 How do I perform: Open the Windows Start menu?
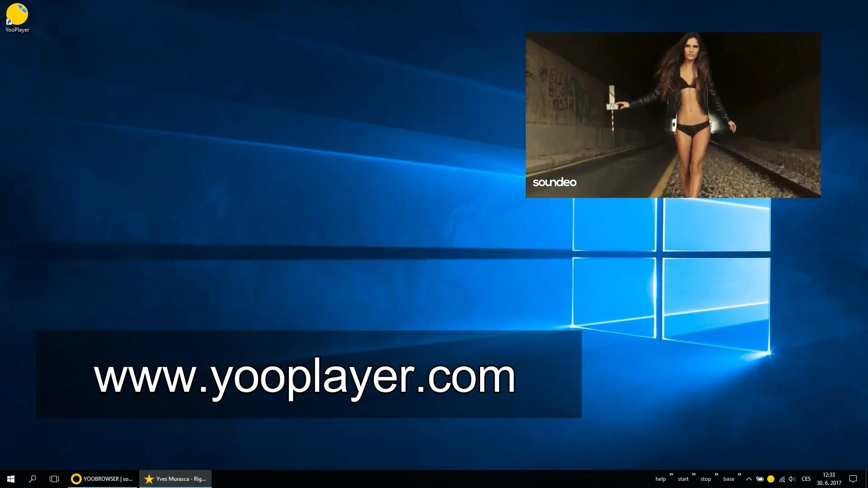pos(11,479)
